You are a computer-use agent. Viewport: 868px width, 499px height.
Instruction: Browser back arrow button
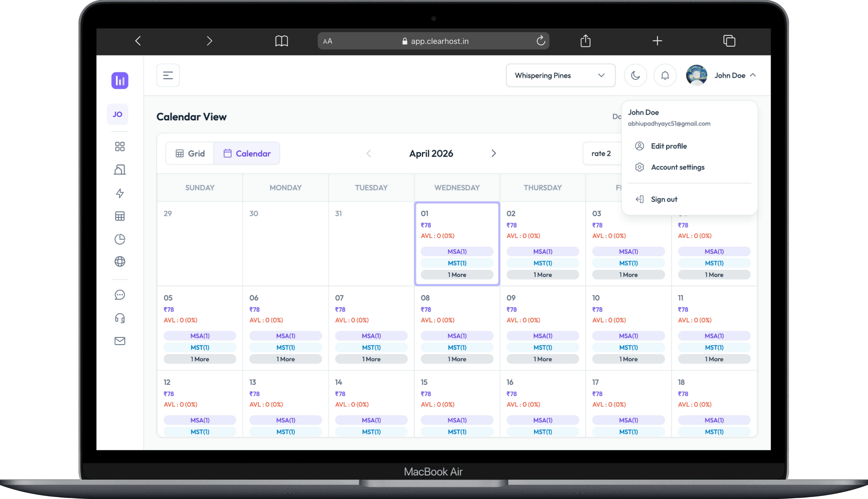[138, 41]
